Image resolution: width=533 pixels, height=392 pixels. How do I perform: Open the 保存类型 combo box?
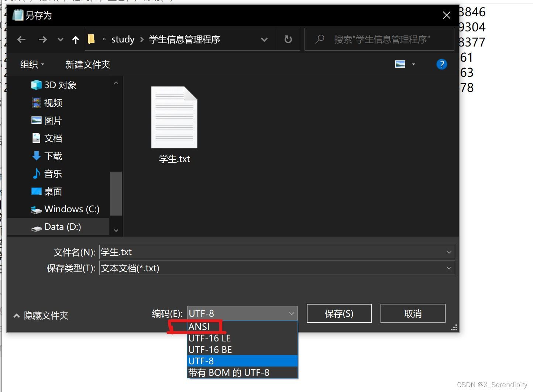click(277, 268)
